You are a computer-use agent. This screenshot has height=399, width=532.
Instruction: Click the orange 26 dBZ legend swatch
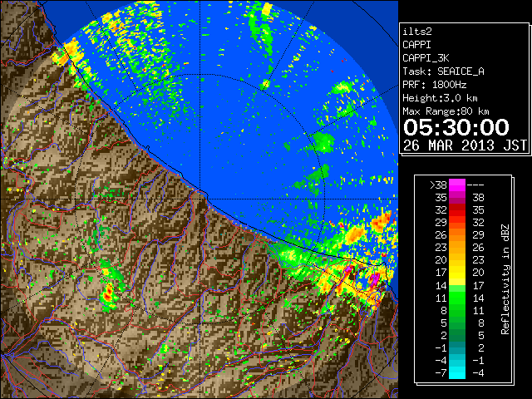click(457, 235)
